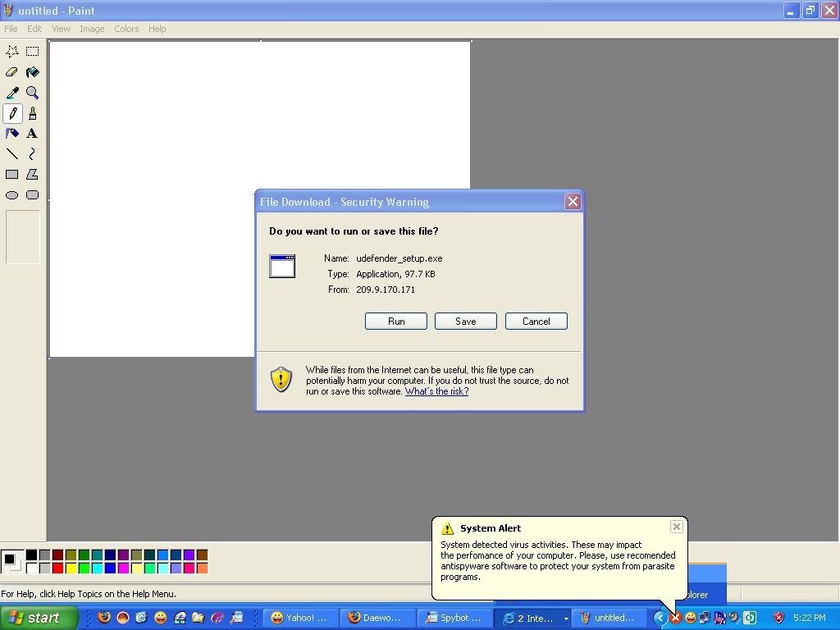
Task: Open the "What's the risk?" link
Action: [436, 391]
